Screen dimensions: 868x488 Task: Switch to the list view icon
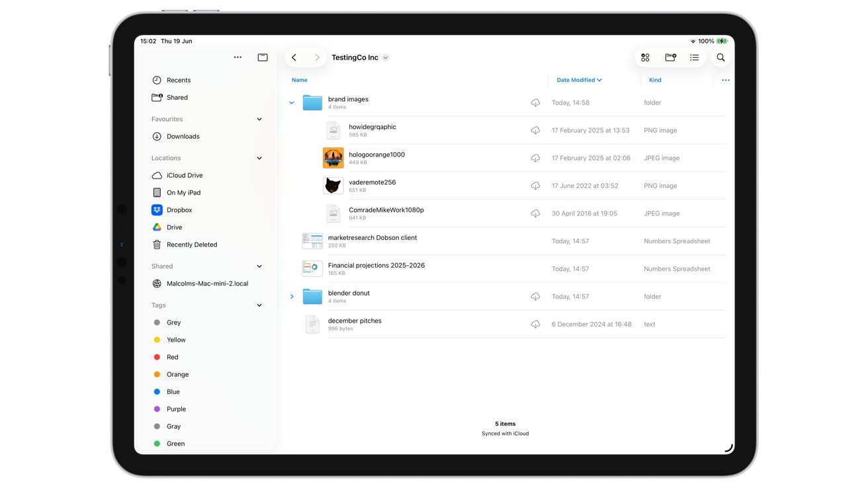tap(694, 58)
